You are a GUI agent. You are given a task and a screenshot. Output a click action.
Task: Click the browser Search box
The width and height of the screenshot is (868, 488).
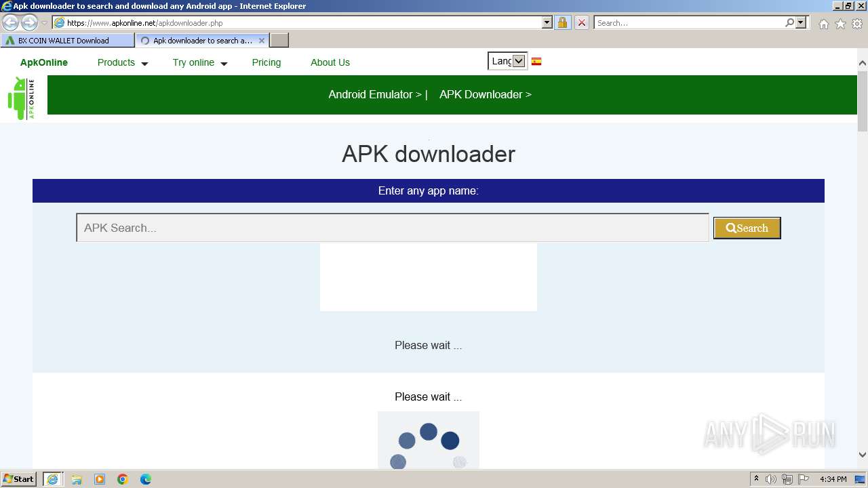click(688, 22)
